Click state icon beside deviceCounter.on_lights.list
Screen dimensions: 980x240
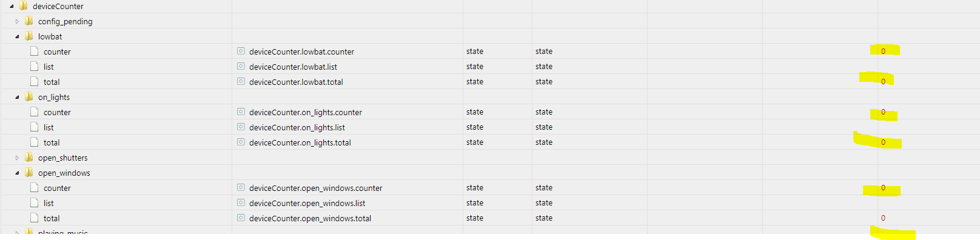coord(241,127)
